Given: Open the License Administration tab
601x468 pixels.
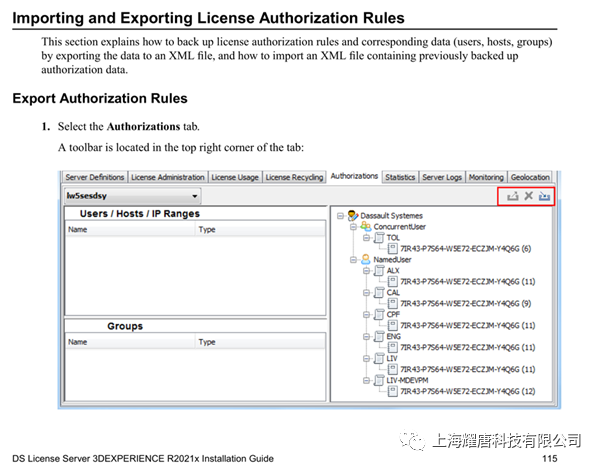Looking at the screenshot, I should tap(167, 177).
